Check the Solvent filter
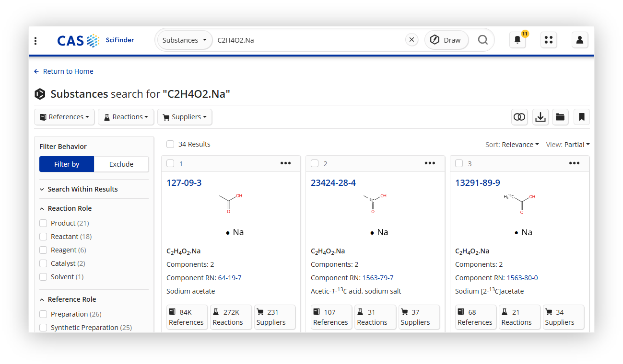 coord(43,277)
